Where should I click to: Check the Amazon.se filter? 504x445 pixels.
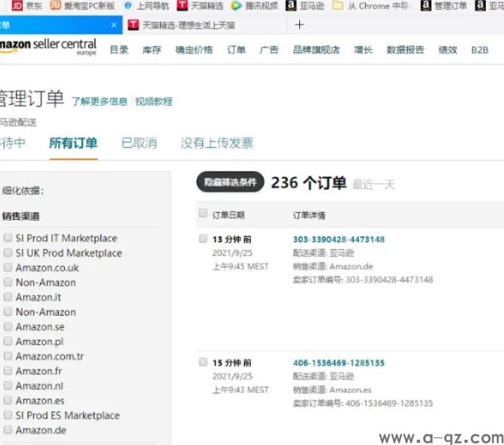click(x=8, y=326)
